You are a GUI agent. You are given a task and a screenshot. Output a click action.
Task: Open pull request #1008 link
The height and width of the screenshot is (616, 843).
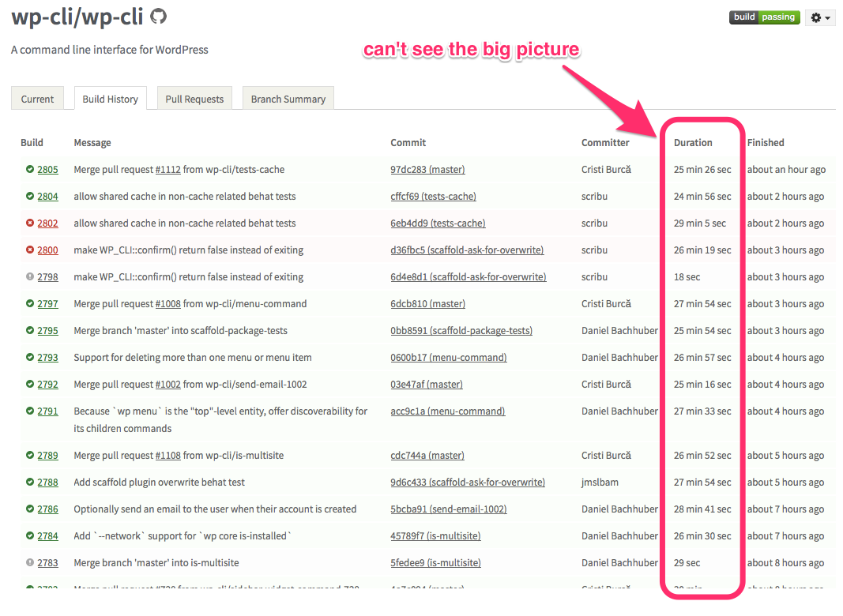tap(167, 304)
